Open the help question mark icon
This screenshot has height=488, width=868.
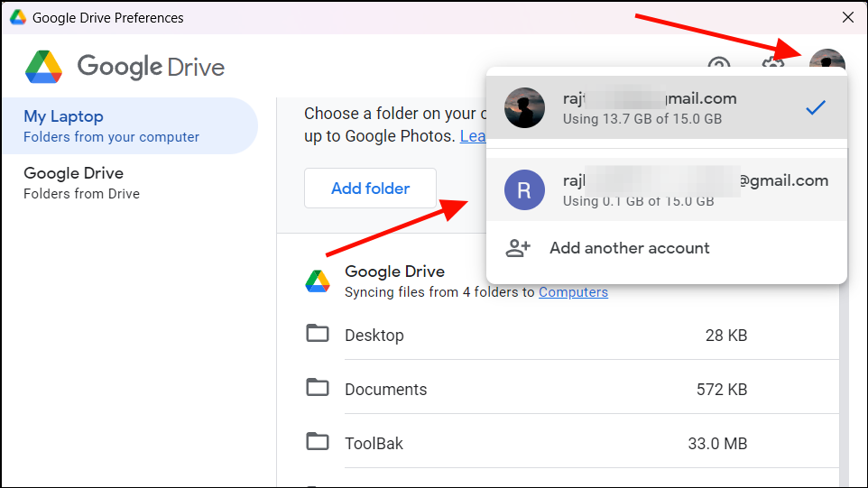tap(718, 62)
